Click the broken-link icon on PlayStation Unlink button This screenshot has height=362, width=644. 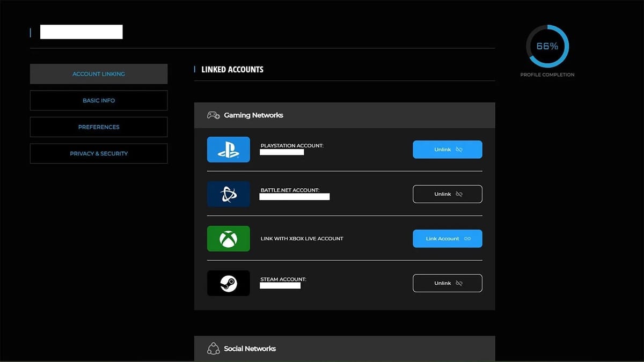pos(459,150)
